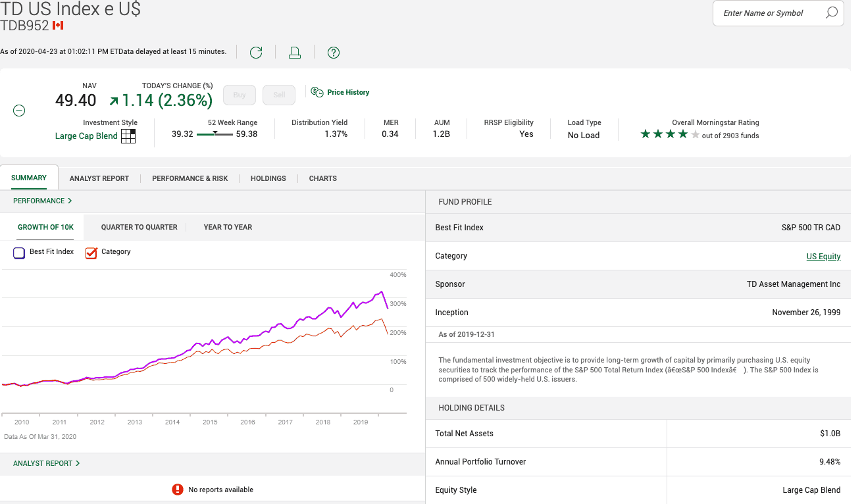The image size is (864, 504).
Task: Click the Distribution Yield 1.37% value
Action: 336,134
